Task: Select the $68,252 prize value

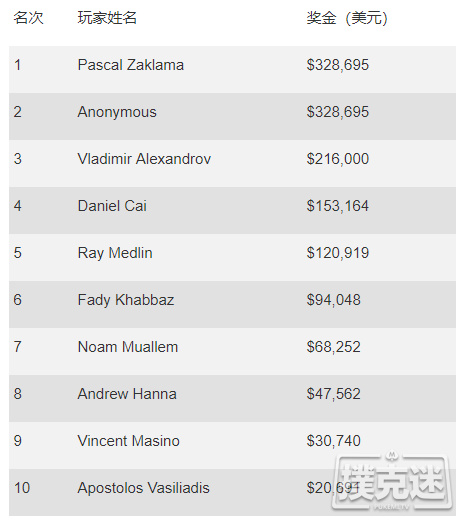Action: 334,347
